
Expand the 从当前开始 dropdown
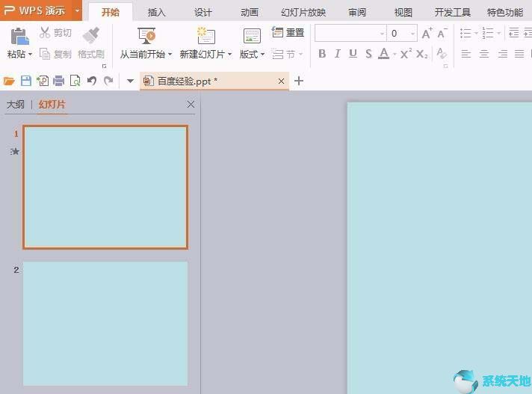(x=170, y=54)
